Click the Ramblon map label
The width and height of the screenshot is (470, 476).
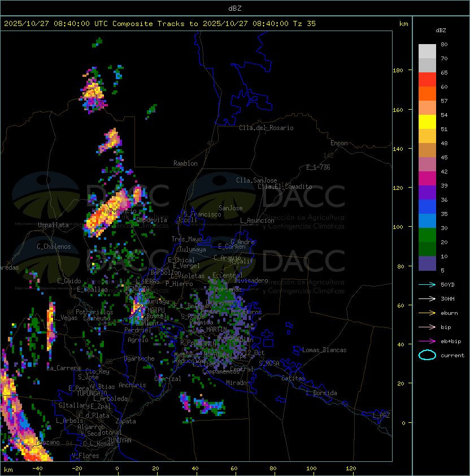pos(185,163)
